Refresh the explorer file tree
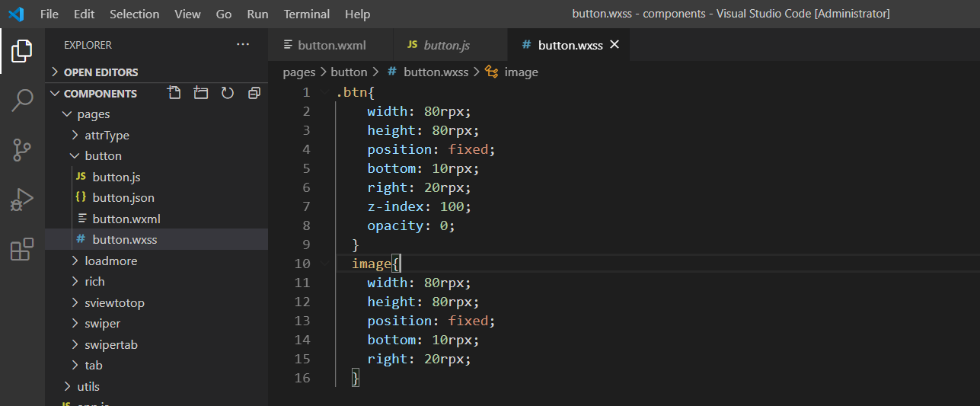 (x=227, y=93)
